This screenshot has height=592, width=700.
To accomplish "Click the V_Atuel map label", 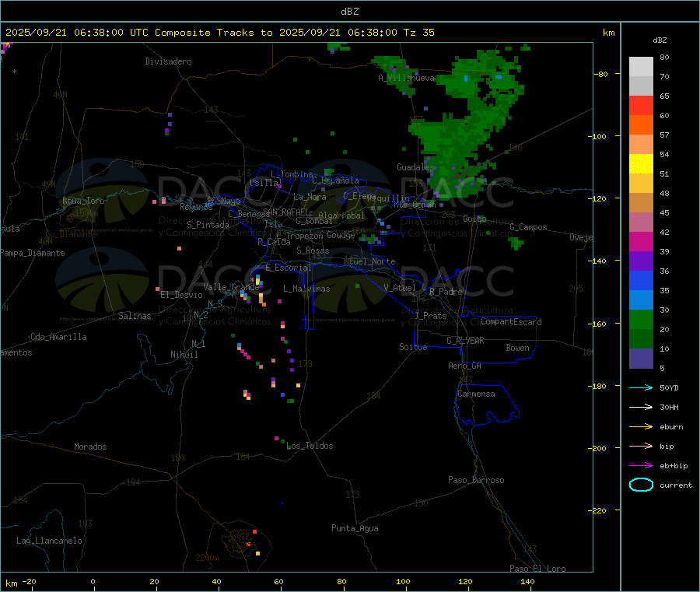I will tap(400, 288).
